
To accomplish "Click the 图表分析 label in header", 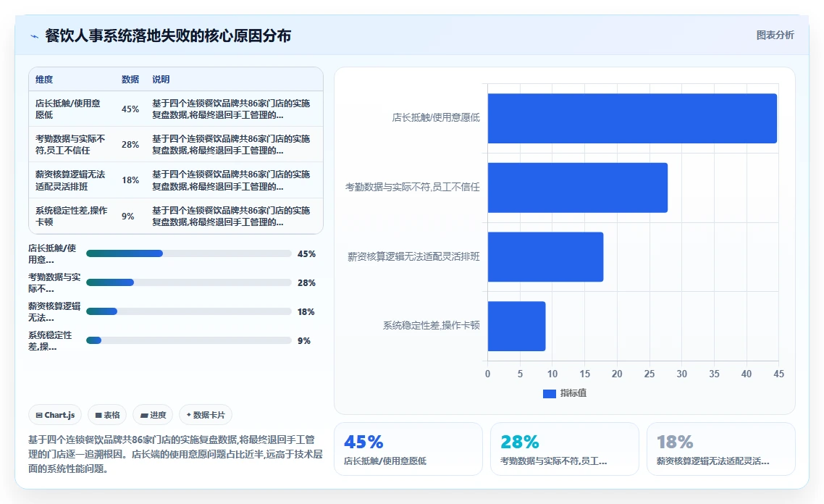I will [775, 35].
